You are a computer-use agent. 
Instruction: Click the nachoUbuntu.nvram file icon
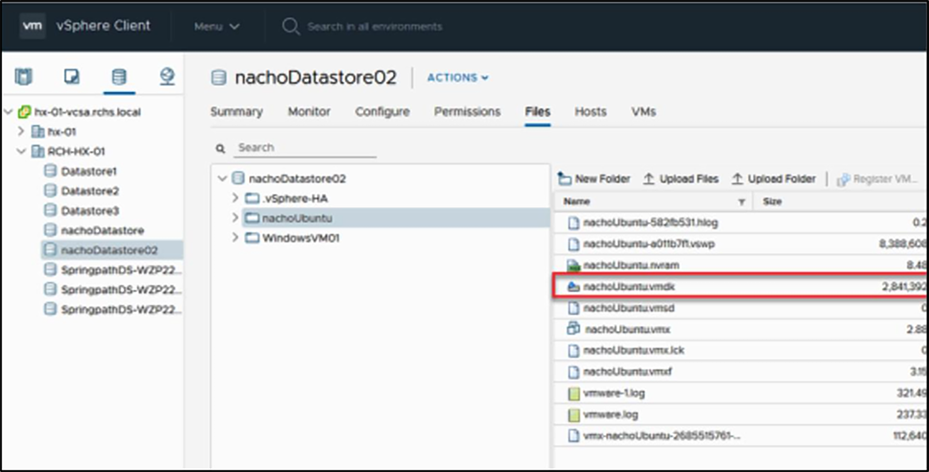click(x=573, y=265)
